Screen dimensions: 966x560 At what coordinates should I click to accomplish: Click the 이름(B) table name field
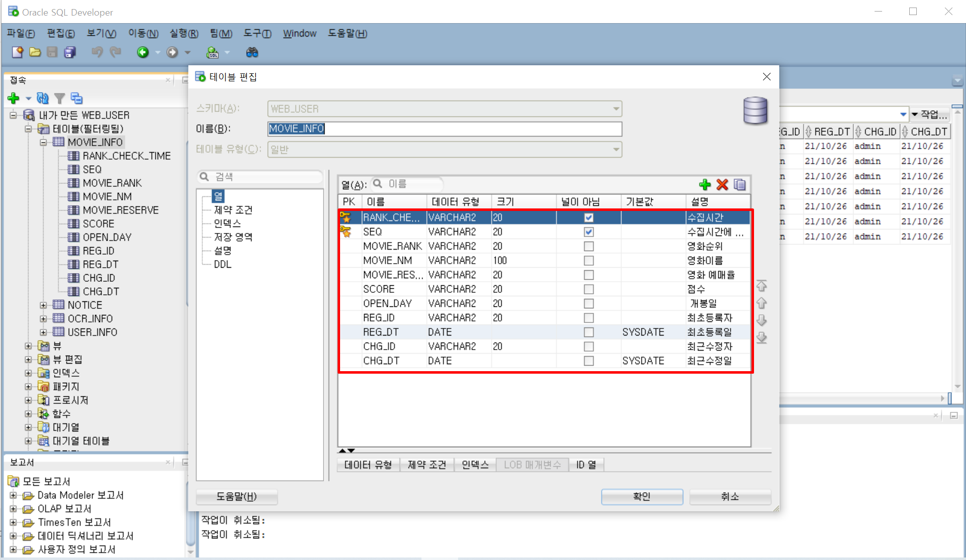click(x=444, y=129)
